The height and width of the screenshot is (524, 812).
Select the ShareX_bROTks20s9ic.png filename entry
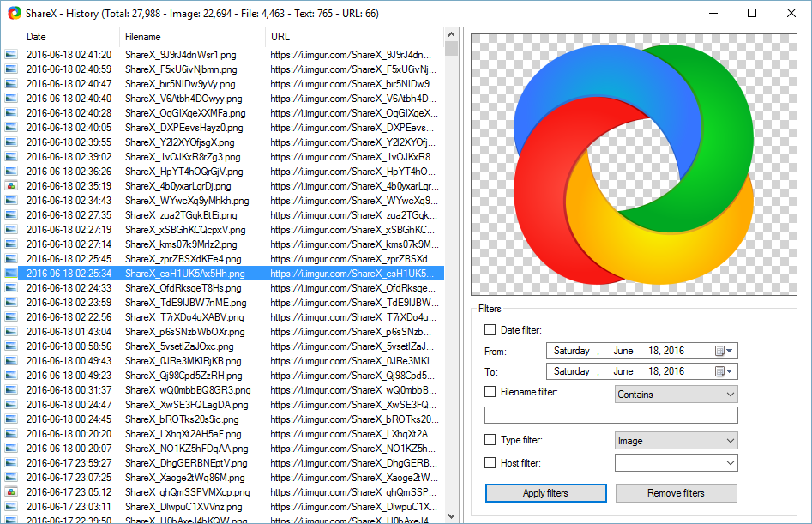click(182, 419)
